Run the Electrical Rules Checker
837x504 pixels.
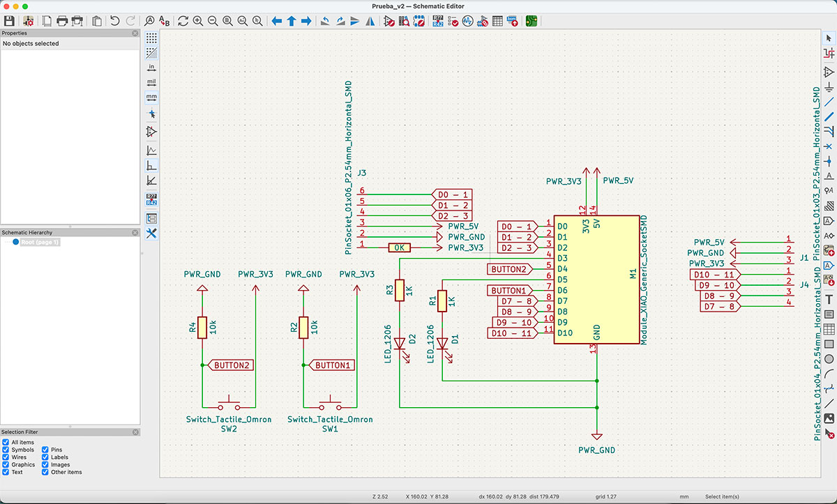click(x=453, y=21)
